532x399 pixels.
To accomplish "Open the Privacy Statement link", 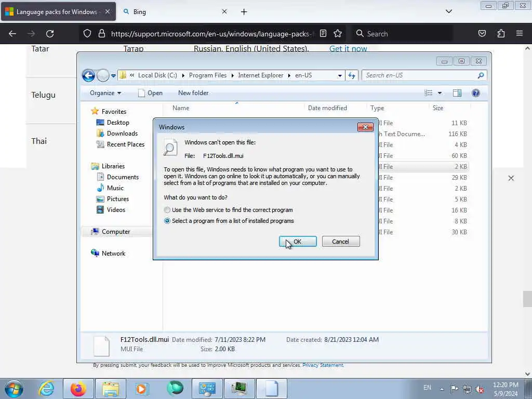I will pos(323,365).
